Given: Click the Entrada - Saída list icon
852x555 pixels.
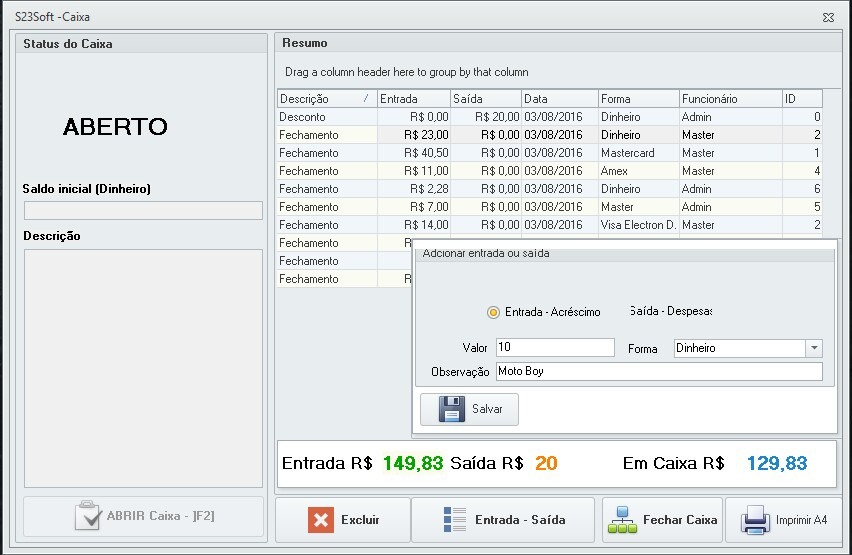Looking at the screenshot, I should point(455,520).
